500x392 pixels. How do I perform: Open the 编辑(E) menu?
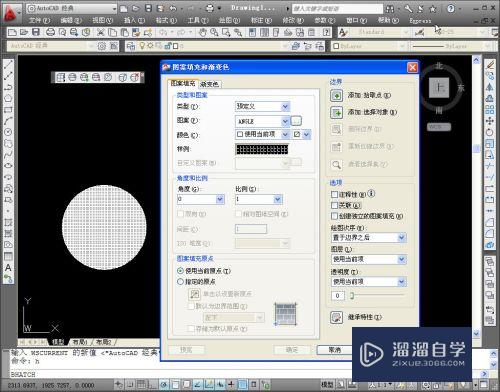(71, 21)
